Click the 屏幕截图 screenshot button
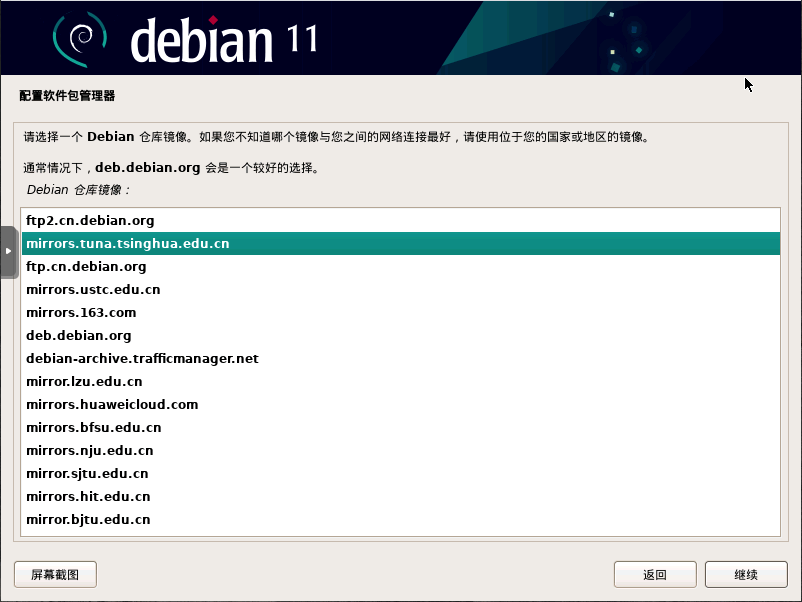Viewport: 802px width, 602px height. [55, 574]
